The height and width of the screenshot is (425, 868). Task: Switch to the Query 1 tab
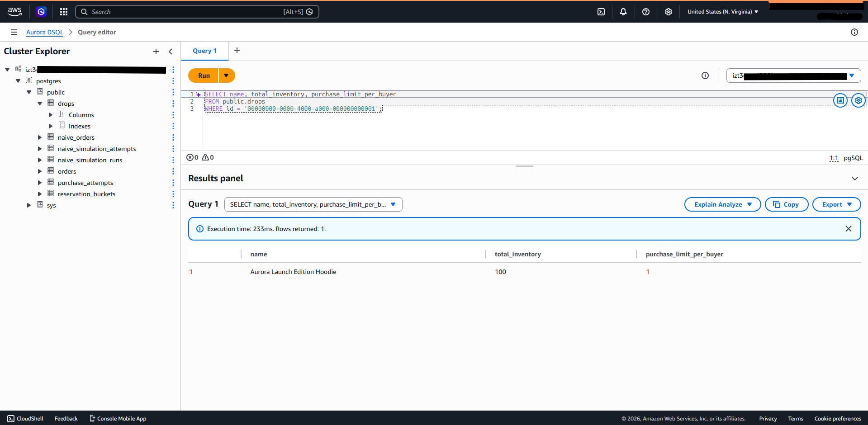(204, 51)
